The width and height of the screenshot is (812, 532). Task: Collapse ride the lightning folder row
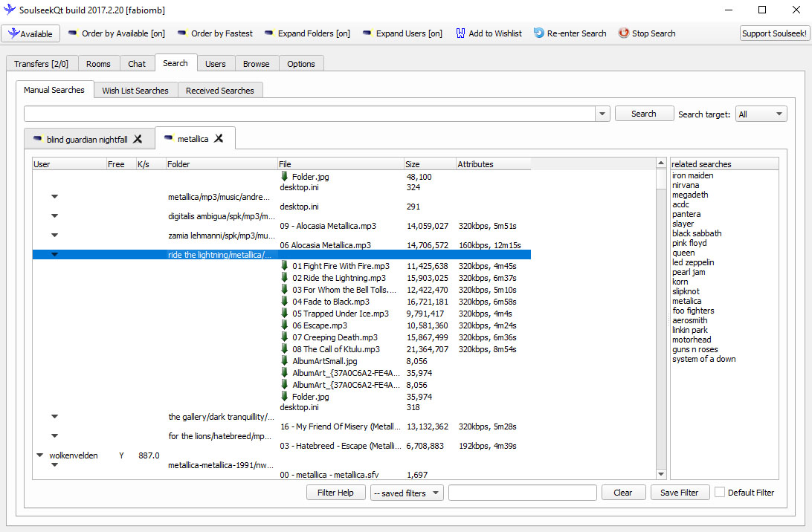(54, 254)
